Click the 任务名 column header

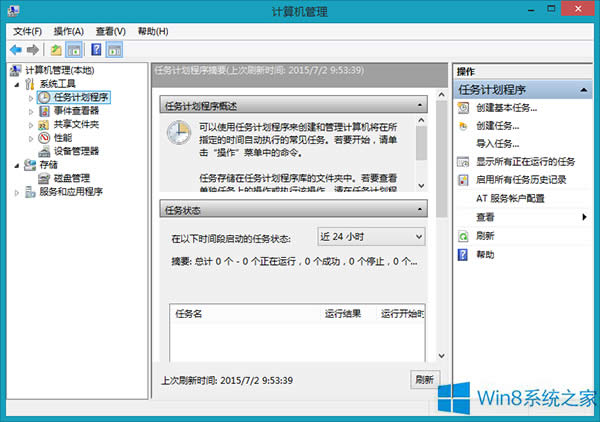pos(189,314)
